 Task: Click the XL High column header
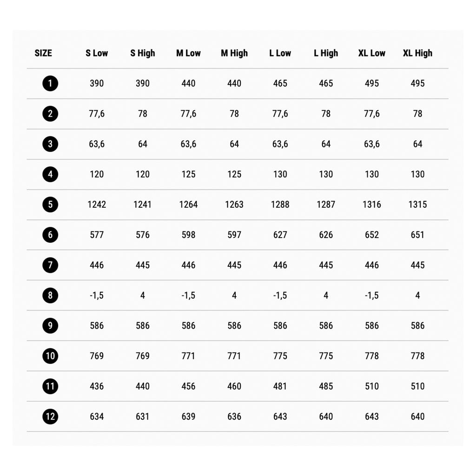417,53
